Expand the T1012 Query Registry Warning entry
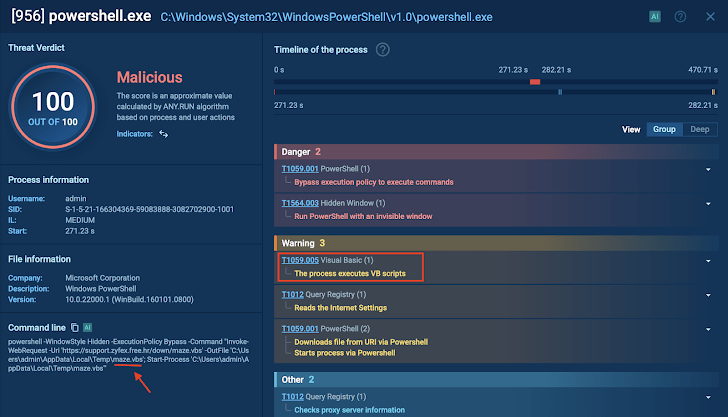The width and height of the screenshot is (728, 417). click(x=707, y=295)
